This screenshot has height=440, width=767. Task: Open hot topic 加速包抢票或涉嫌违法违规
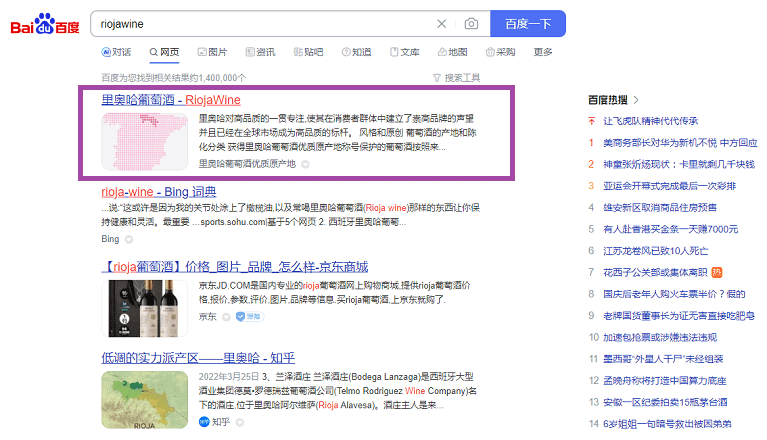coord(660,337)
